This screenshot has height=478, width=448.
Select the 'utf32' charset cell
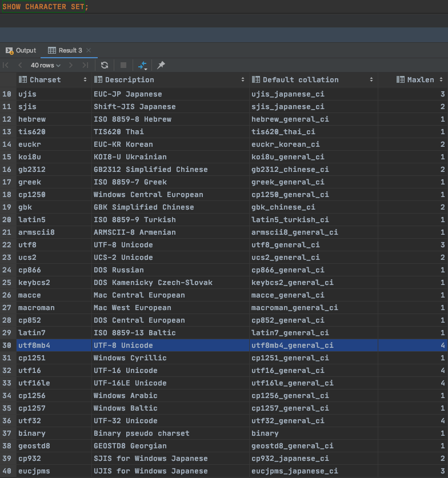54,421
